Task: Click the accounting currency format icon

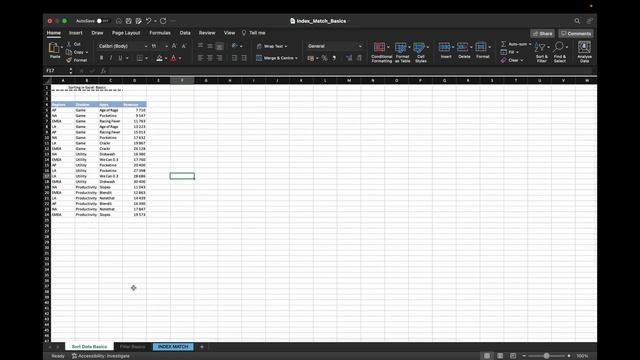Action: [311, 58]
